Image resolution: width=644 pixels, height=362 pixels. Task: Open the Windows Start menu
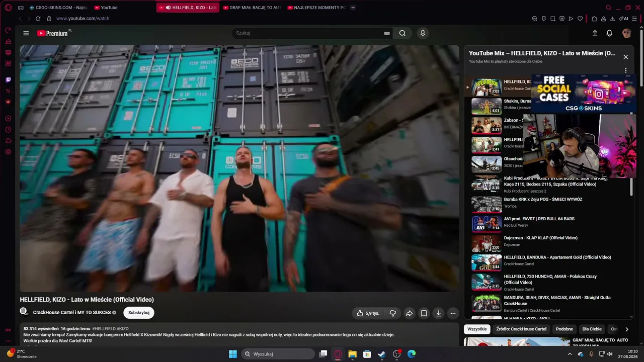pyautogui.click(x=233, y=354)
